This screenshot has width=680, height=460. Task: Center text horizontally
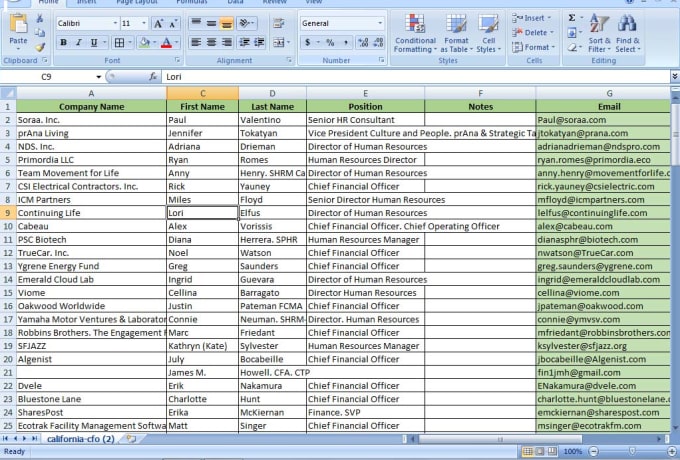[211, 42]
